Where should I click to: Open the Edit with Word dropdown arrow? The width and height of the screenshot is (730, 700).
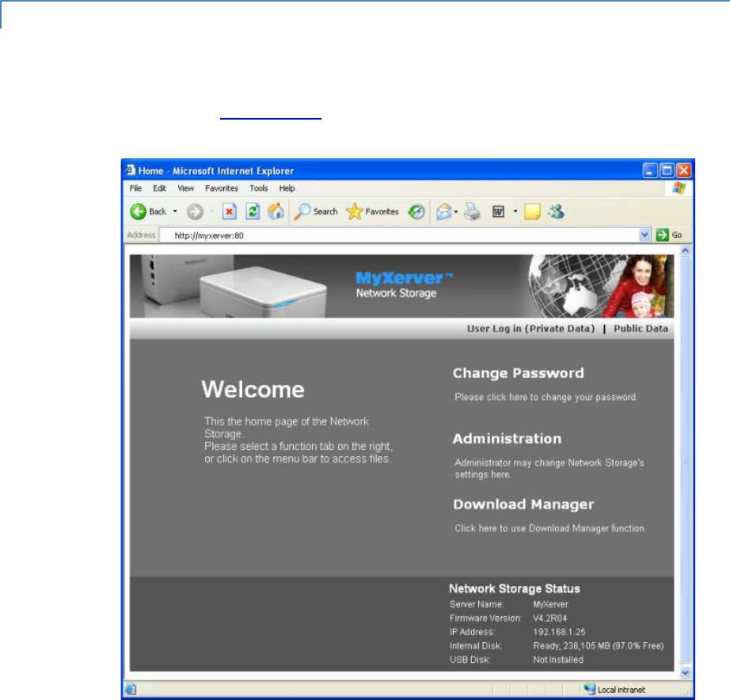(x=515, y=212)
